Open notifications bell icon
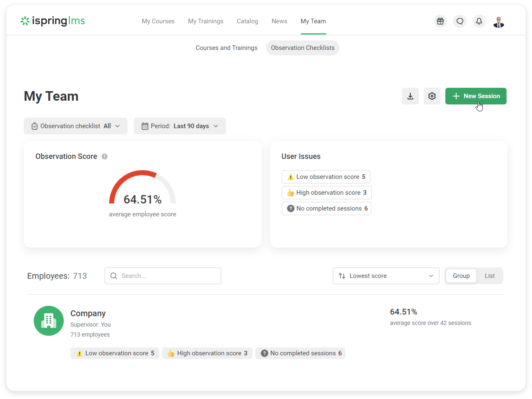This screenshot has width=532, height=399. (479, 21)
